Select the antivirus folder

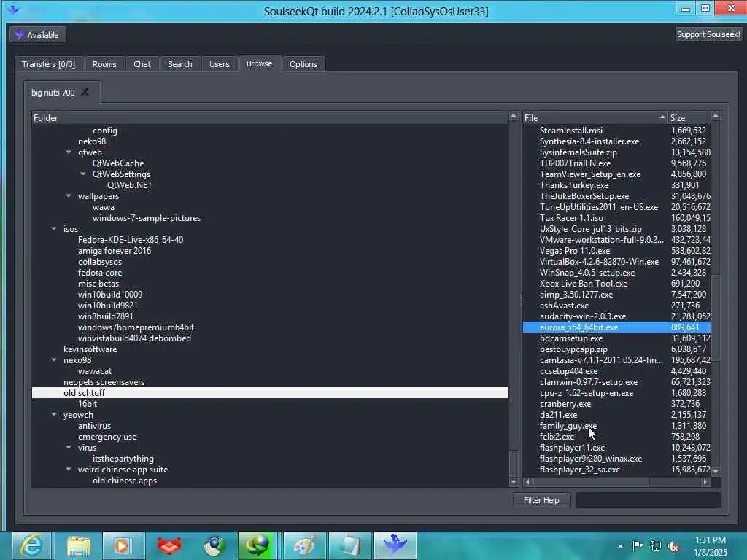(94, 426)
